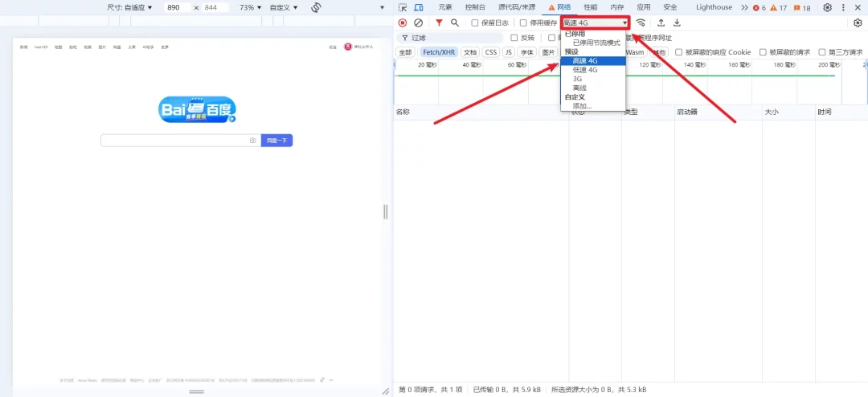Focus the 过滤 filter input field

tap(449, 38)
